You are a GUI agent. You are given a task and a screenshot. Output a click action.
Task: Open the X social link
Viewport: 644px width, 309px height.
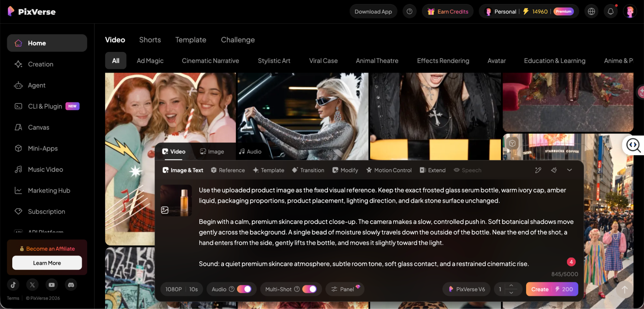pos(32,285)
